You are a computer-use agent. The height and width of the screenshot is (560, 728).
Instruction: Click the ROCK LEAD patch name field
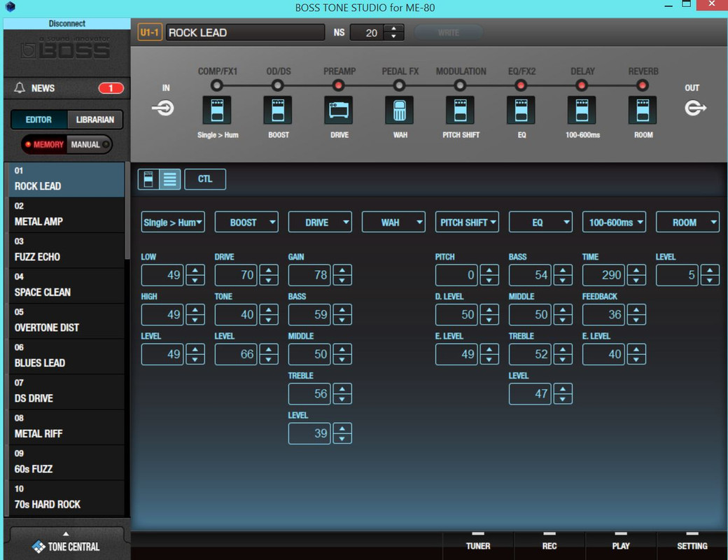(245, 32)
